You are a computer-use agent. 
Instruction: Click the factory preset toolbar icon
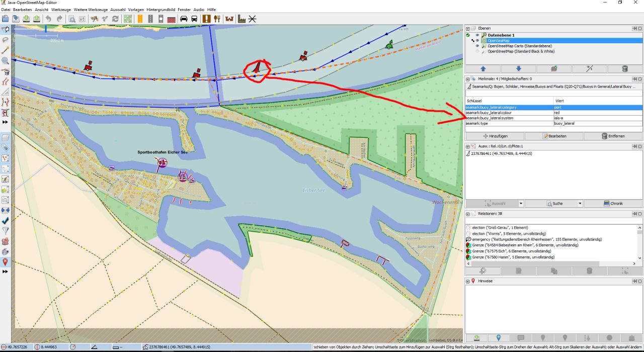pos(242,19)
